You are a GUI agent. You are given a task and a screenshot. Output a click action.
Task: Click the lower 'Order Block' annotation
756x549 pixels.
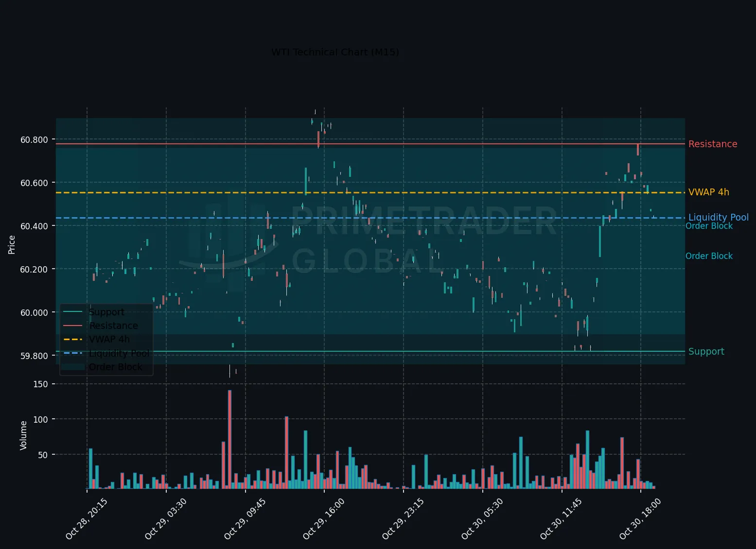[709, 256]
